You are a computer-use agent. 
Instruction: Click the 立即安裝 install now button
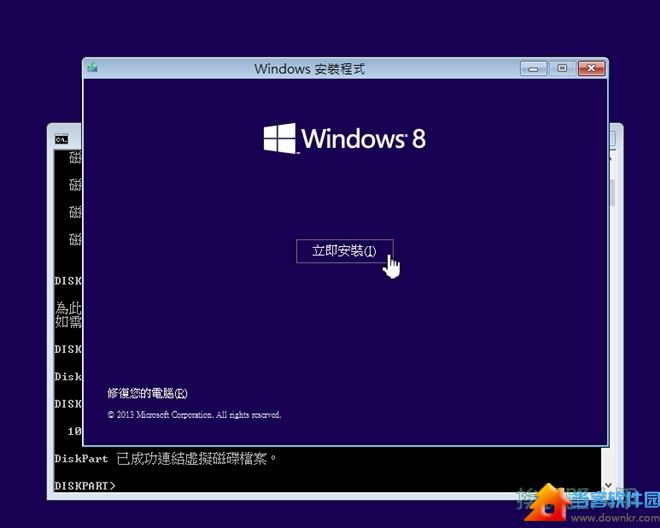click(344, 251)
